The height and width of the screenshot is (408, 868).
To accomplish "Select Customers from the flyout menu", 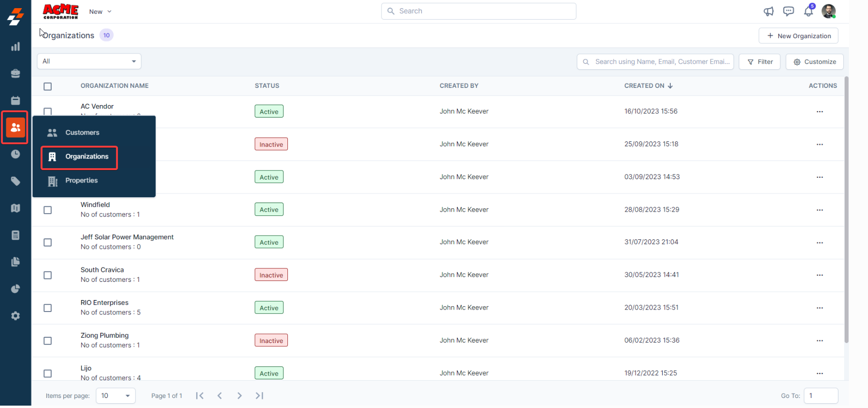I will pos(82,133).
